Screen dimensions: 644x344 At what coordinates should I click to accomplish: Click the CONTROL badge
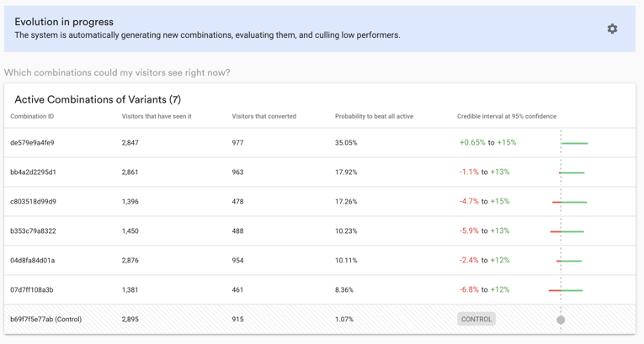point(476,319)
